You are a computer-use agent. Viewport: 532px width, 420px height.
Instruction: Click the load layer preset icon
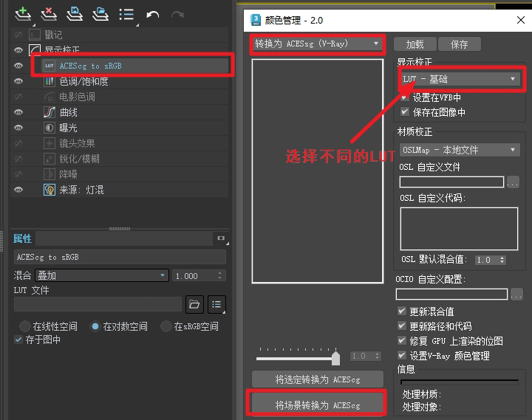[x=100, y=13]
